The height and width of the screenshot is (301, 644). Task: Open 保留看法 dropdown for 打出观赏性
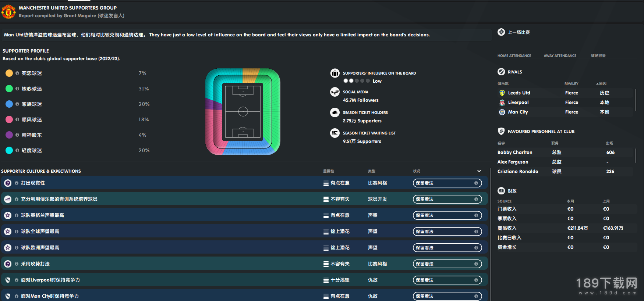point(447,183)
